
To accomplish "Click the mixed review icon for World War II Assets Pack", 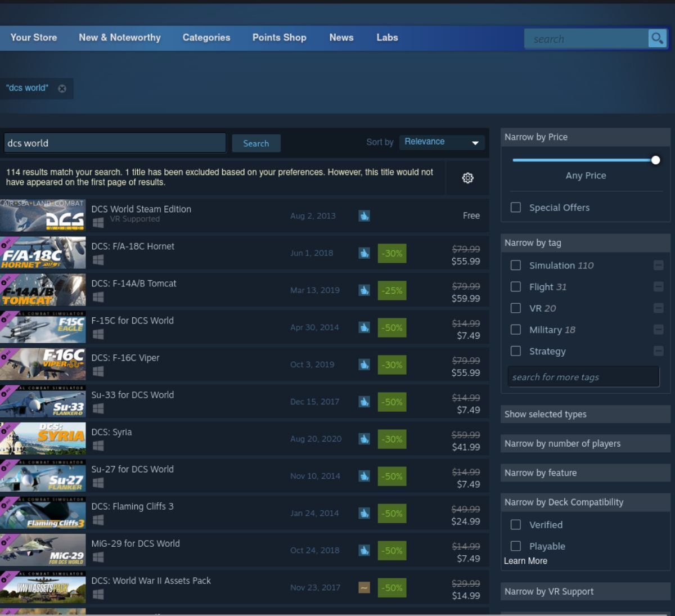I will (364, 587).
